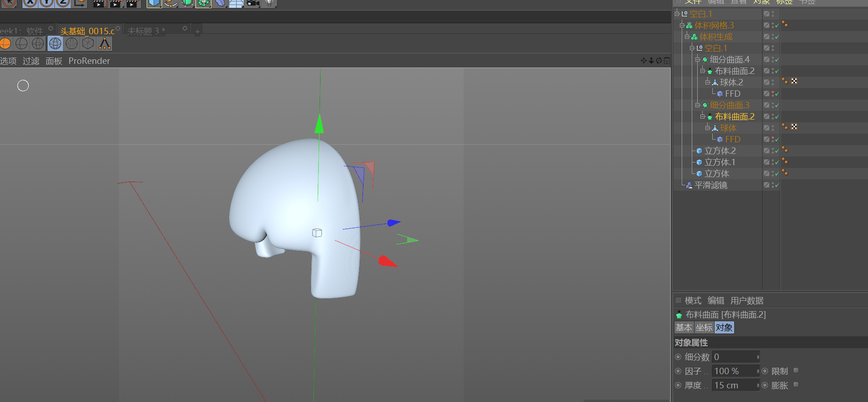Select the skeleton display mode icon
The height and width of the screenshot is (402, 868).
click(105, 43)
